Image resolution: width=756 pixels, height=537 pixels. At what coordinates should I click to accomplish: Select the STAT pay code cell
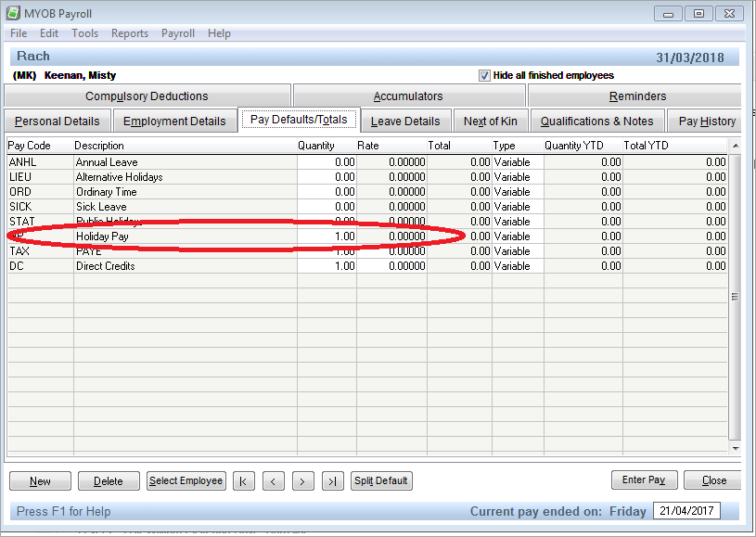click(41, 222)
